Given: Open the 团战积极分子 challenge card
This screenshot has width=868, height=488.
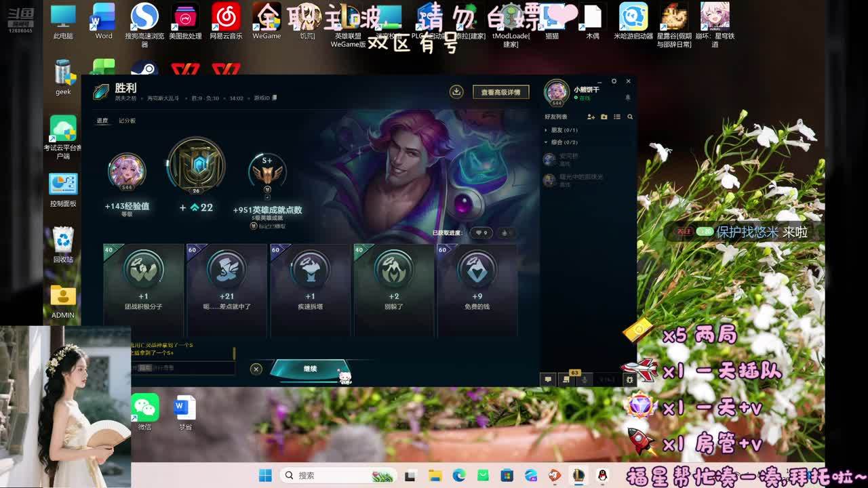Looking at the screenshot, I should coord(143,289).
